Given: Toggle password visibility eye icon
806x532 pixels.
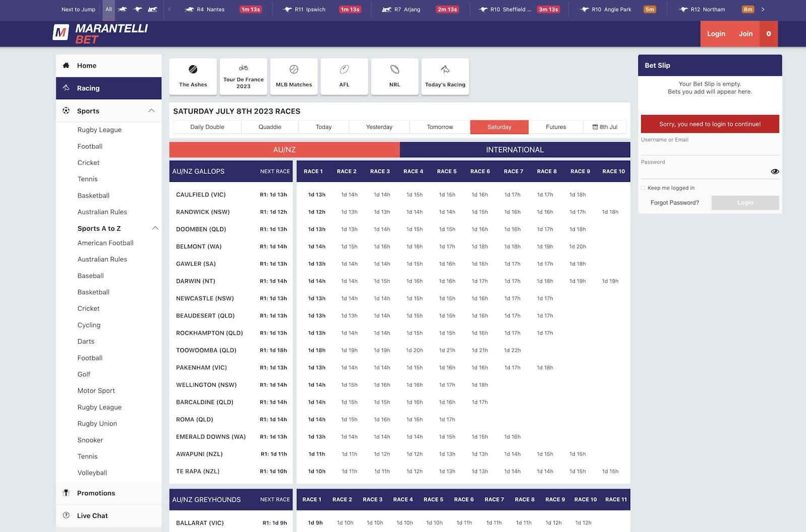Looking at the screenshot, I should [x=775, y=172].
